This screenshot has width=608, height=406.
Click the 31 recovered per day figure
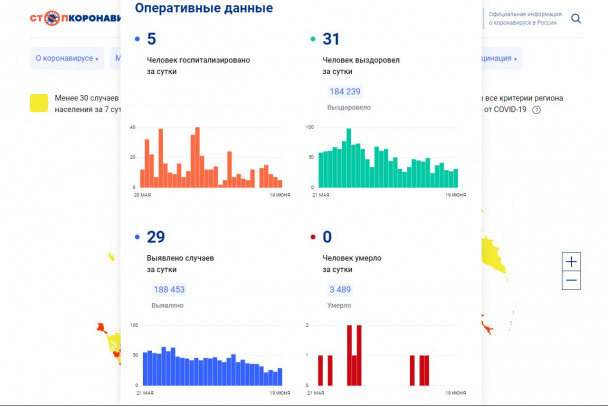pyautogui.click(x=331, y=39)
